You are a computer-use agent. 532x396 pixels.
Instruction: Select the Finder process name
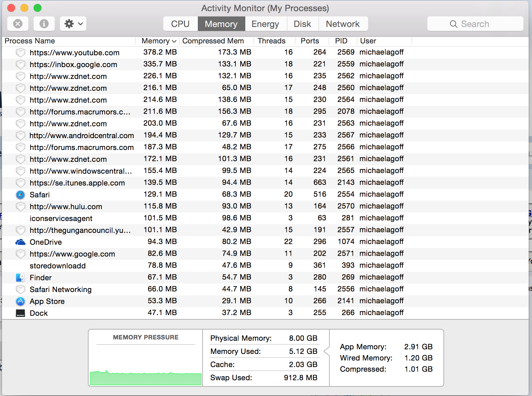pos(40,278)
